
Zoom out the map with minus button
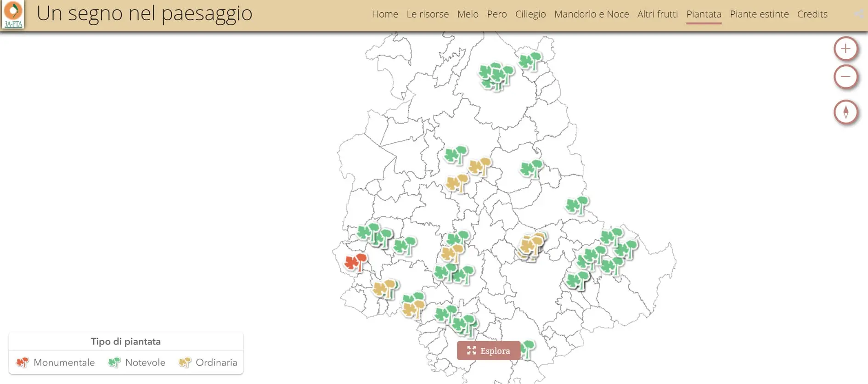tap(845, 77)
